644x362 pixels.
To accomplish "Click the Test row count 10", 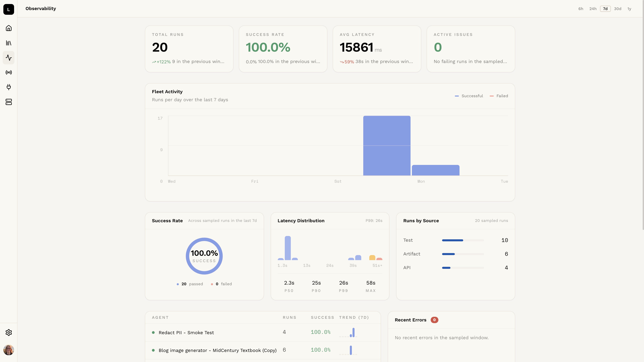I will (504, 240).
